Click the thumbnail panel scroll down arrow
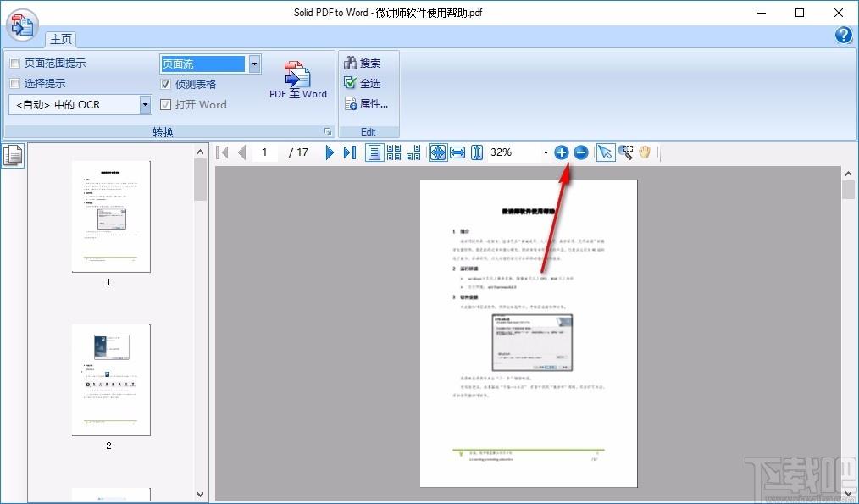The height and width of the screenshot is (504, 859). coord(201,495)
